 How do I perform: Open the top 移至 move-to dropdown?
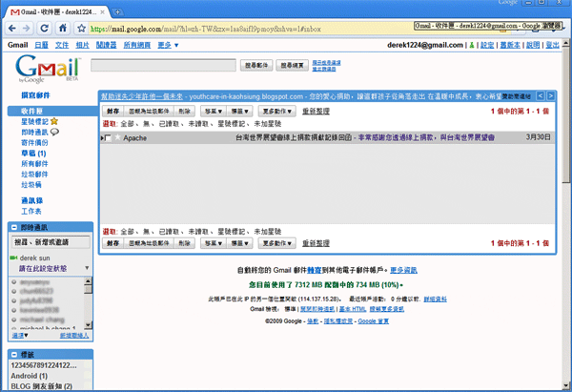[x=214, y=111]
